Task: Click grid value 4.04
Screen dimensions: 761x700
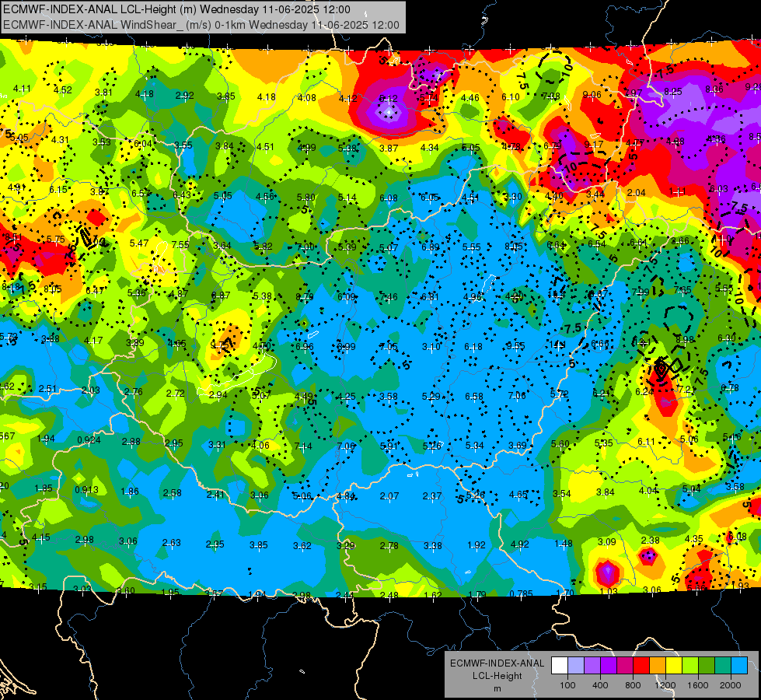Action: (x=648, y=491)
